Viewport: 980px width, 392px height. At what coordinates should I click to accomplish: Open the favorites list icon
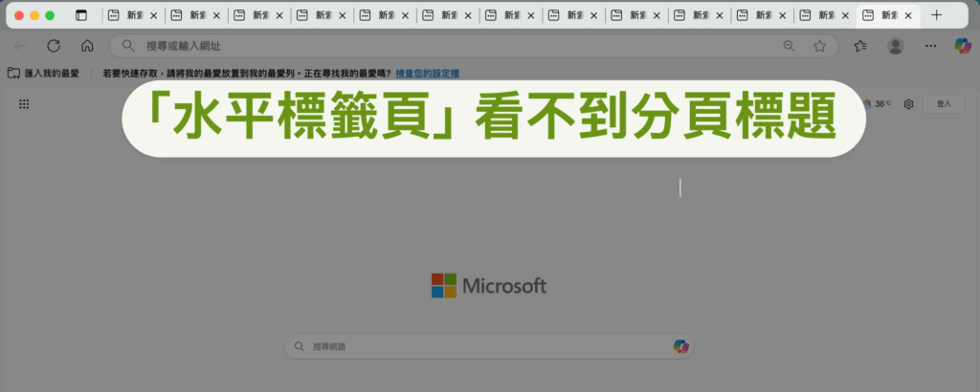point(860,46)
